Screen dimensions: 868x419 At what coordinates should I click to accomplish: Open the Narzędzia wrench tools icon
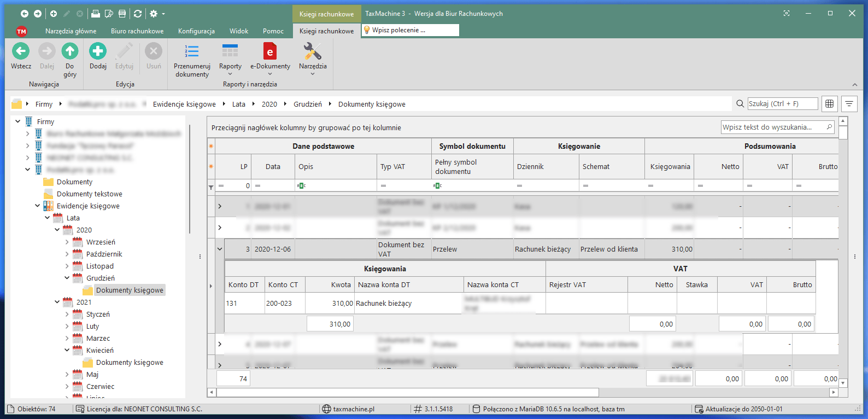[313, 51]
